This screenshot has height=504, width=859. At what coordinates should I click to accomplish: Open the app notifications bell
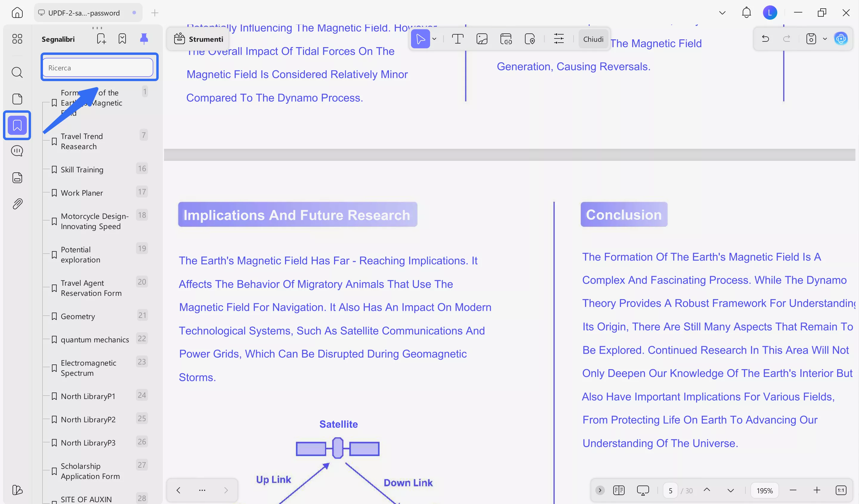coord(746,13)
